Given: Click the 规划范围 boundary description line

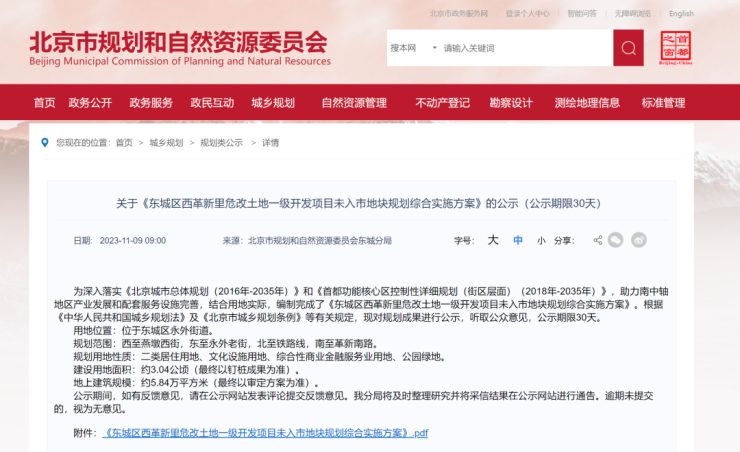Looking at the screenshot, I should tap(226, 343).
